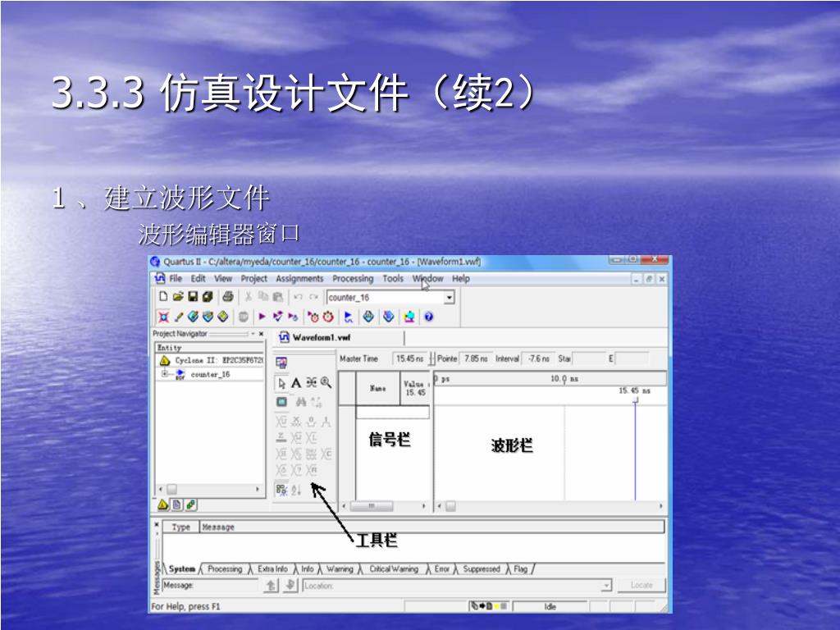Click the Copy icon in toolbar
The width and height of the screenshot is (840, 630).
(x=263, y=296)
